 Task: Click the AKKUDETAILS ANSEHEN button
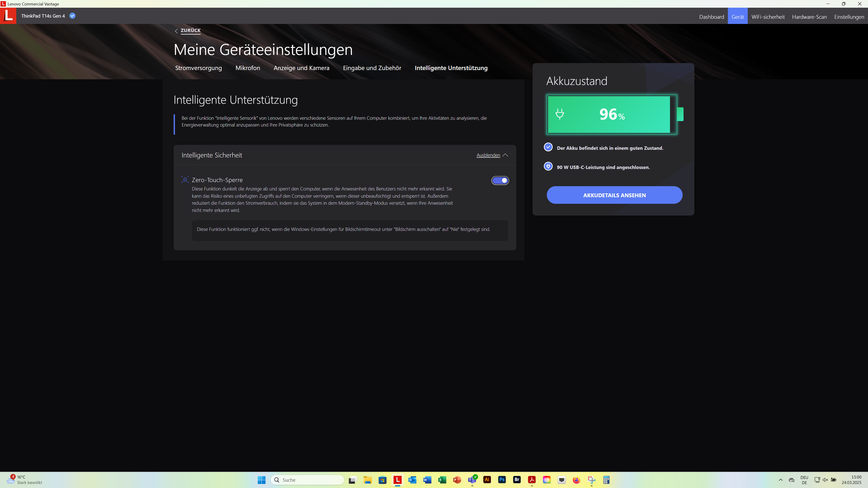click(x=614, y=195)
